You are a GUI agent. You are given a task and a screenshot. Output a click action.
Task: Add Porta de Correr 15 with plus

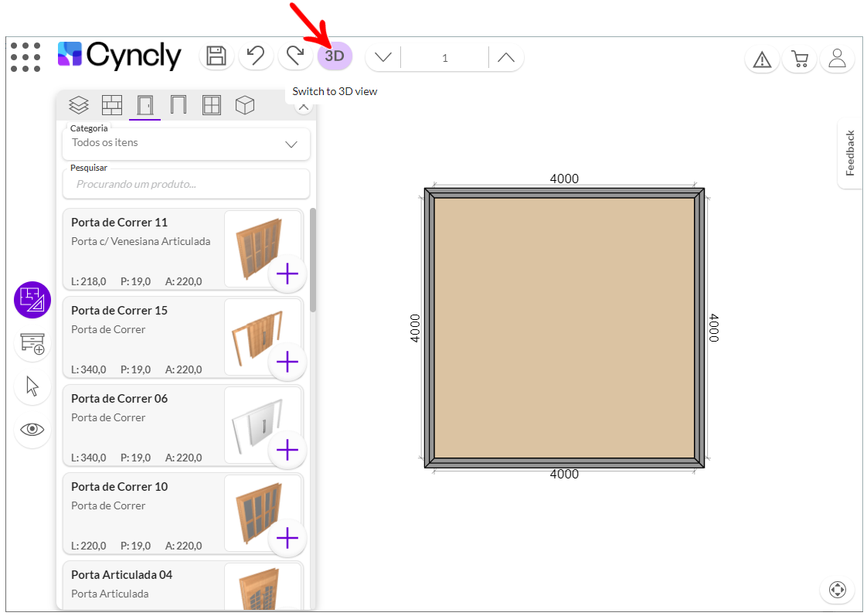(287, 362)
